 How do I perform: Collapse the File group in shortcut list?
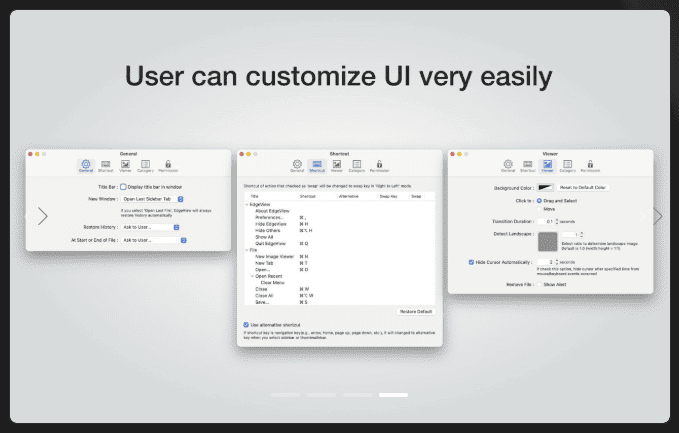pyautogui.click(x=247, y=250)
